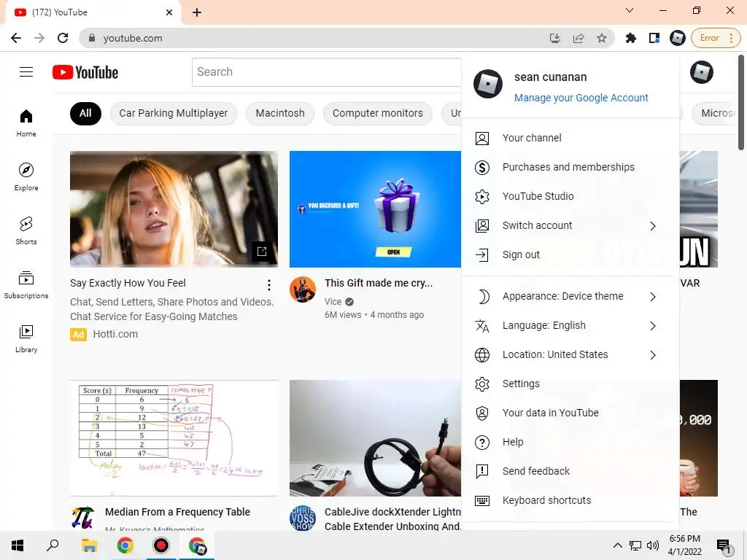Expand the Switch account submenu
This screenshot has height=560, width=747.
coord(653,226)
